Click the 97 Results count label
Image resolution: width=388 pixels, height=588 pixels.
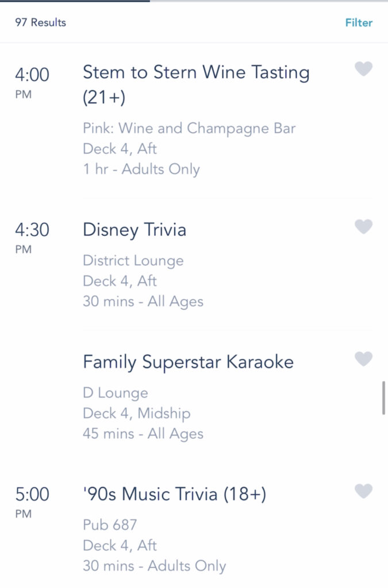coord(41,22)
